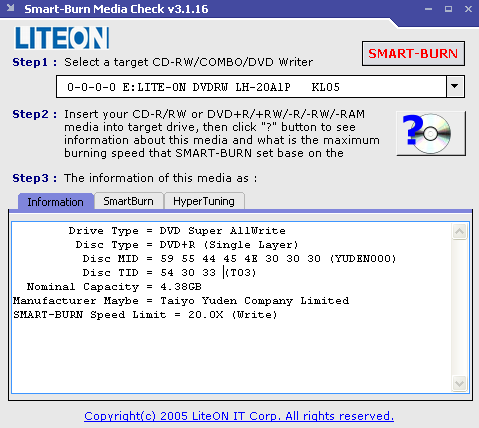
Task: Click the 'Disc Type = DVD+R (Single Layer)' line
Action: 187,245
